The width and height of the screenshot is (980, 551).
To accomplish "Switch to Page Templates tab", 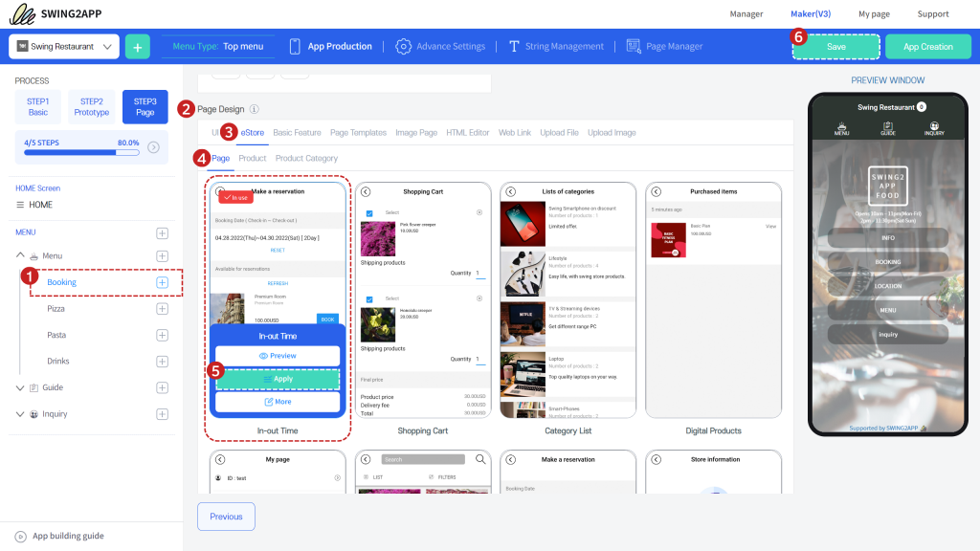I will [x=358, y=132].
